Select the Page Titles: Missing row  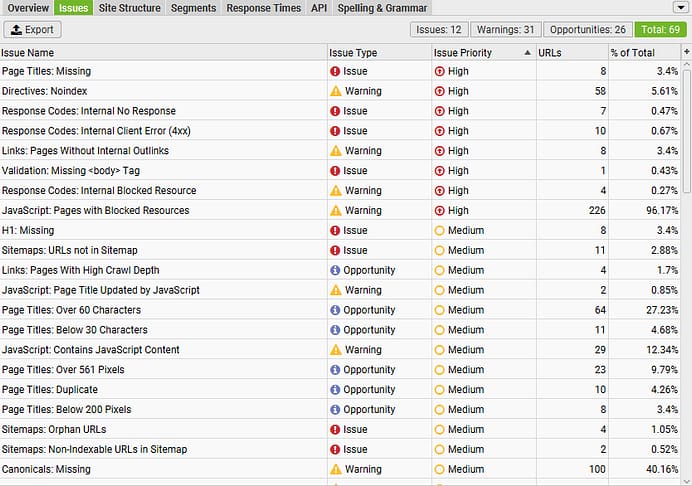point(340,71)
